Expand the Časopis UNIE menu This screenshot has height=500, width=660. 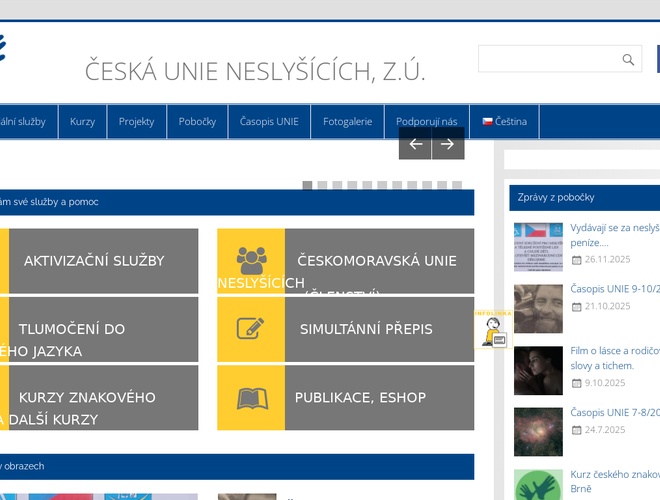pyautogui.click(x=269, y=122)
